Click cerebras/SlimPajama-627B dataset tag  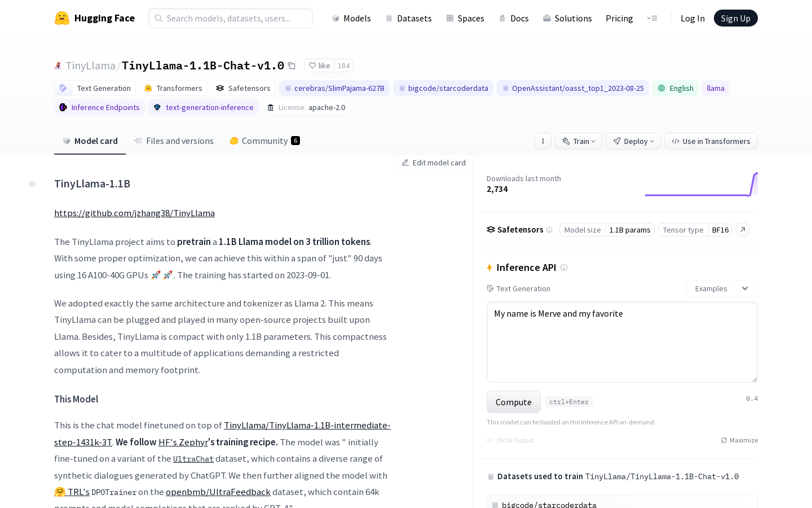[334, 88]
